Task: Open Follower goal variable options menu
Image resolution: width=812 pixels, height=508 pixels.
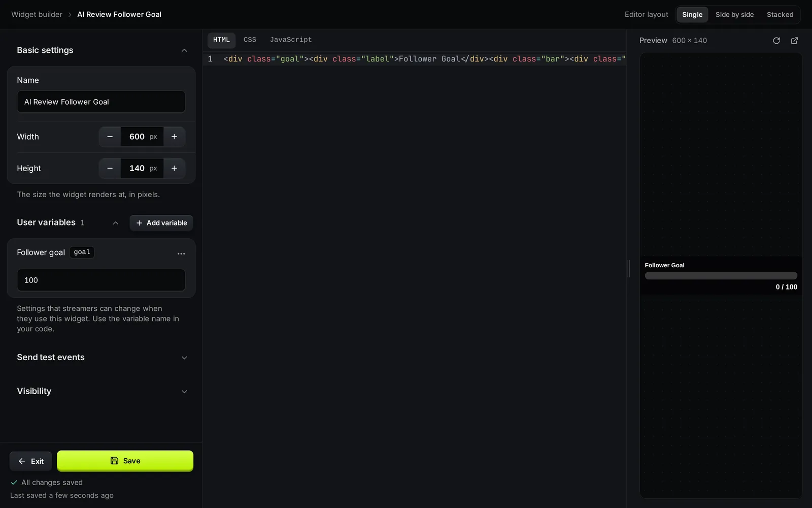Action: tap(181, 253)
